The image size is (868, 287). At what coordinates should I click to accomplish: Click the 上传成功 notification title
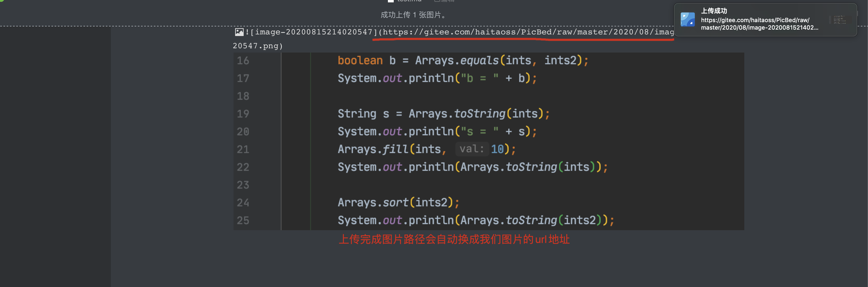click(714, 11)
